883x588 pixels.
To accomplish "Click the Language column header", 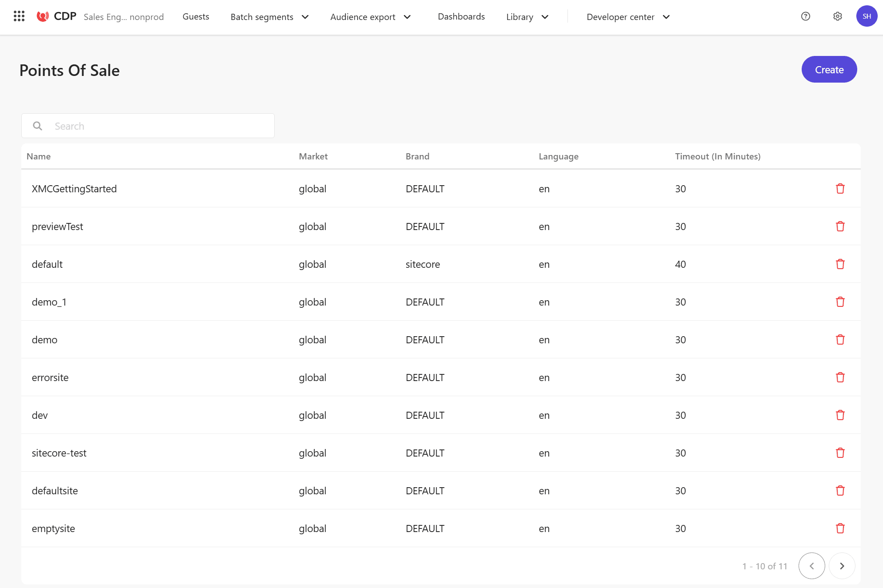I will [x=558, y=156].
